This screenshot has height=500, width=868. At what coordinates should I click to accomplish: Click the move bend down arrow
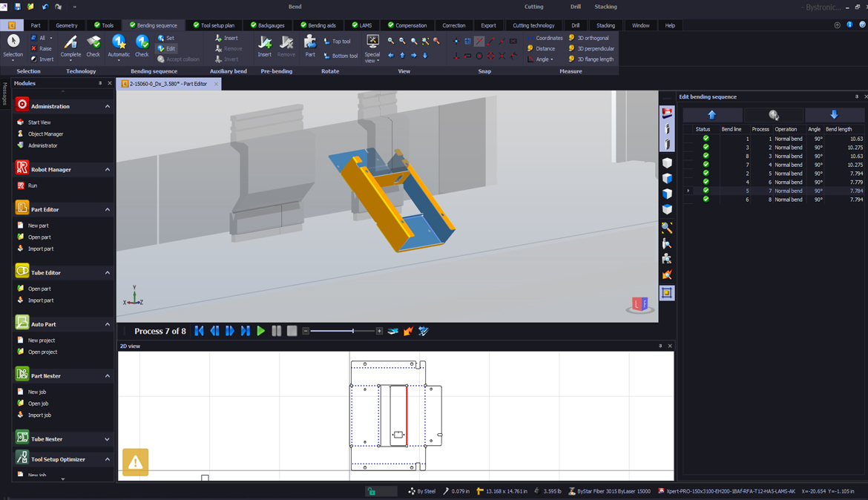834,115
